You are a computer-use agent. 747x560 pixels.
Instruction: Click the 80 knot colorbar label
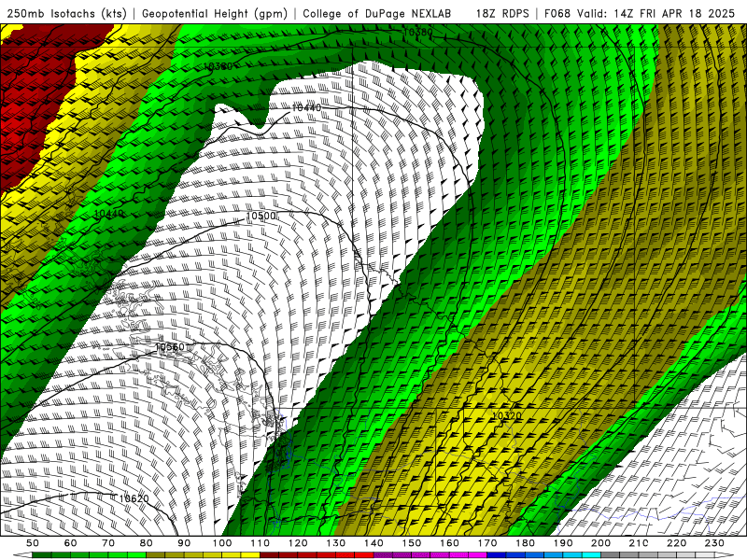pyautogui.click(x=147, y=543)
